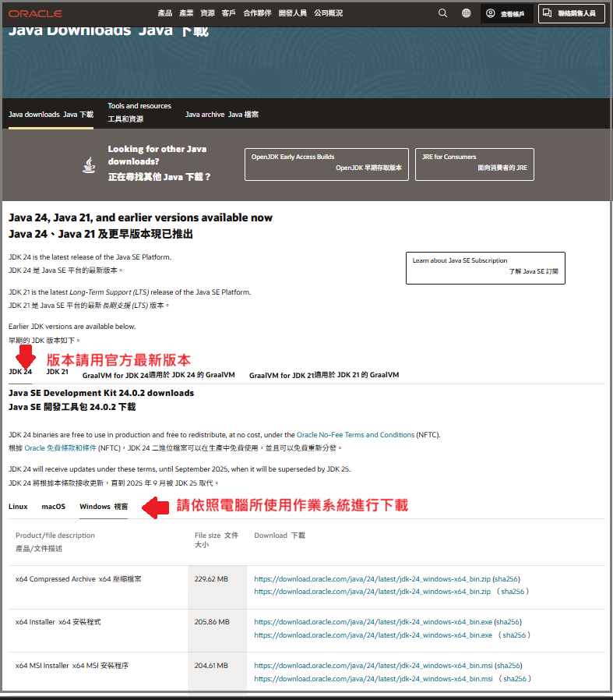Click x64 Compressed Archive row label

78,579
